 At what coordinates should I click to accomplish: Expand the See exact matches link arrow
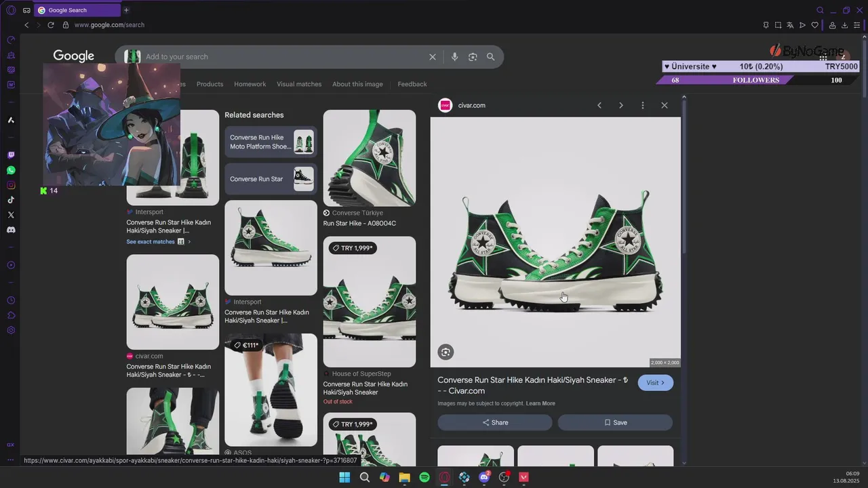click(x=189, y=242)
